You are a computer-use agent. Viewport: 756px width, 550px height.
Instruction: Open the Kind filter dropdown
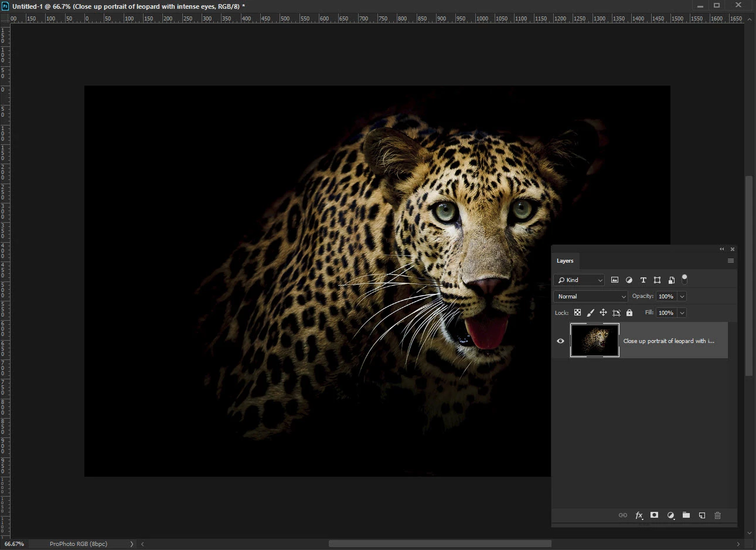(579, 280)
